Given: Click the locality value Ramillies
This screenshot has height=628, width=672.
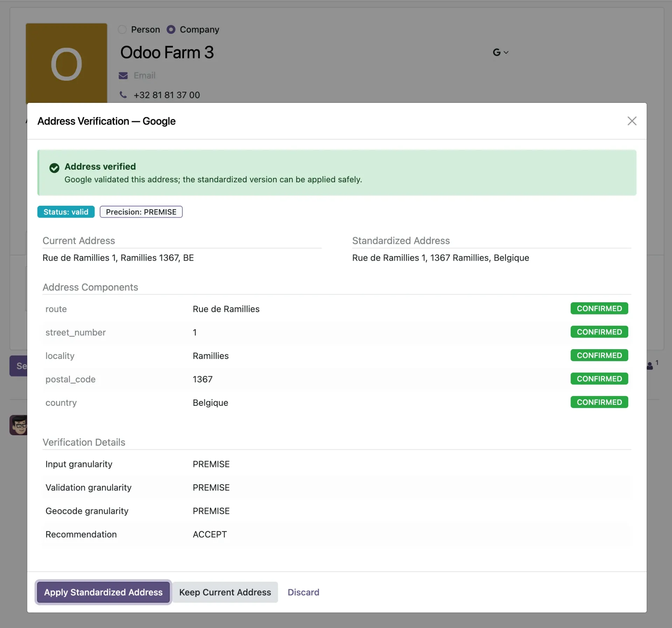Looking at the screenshot, I should click(211, 356).
